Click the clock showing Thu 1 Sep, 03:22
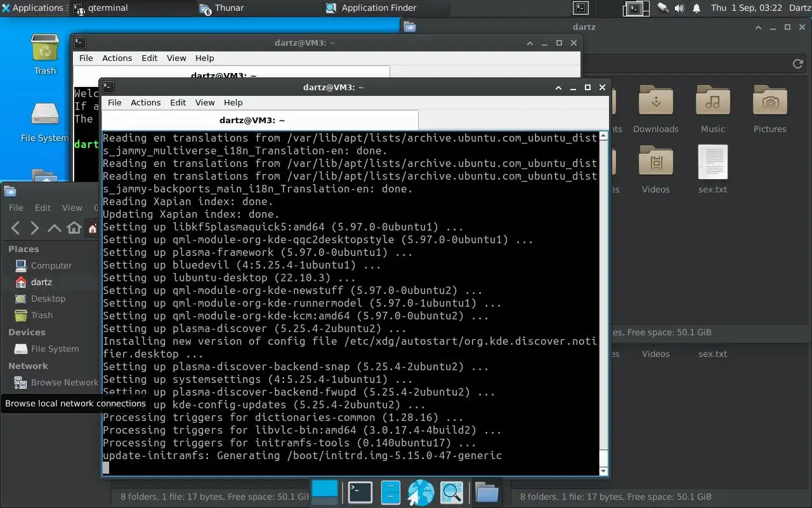Screen dimensions: 812x508 [x=746, y=8]
